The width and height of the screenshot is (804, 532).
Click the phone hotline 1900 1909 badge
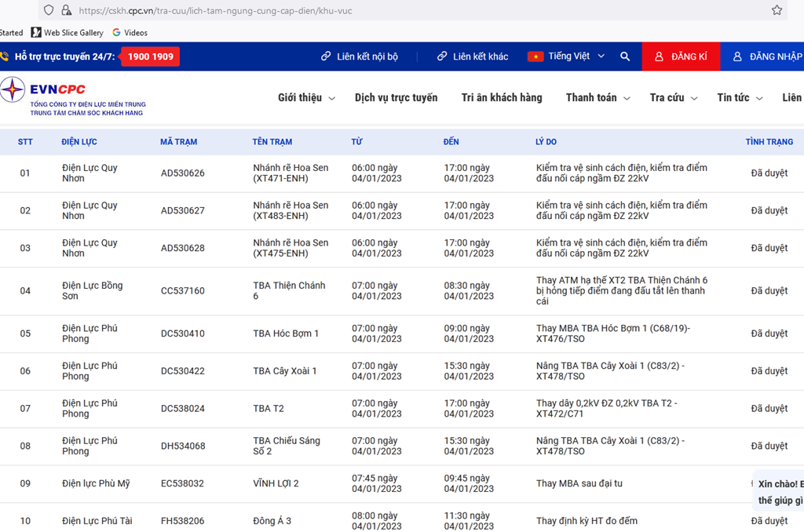pyautogui.click(x=150, y=56)
